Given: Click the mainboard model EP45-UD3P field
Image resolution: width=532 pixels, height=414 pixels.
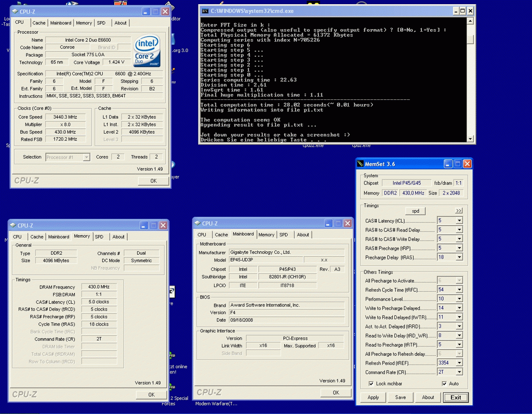Looking at the screenshot, I should pos(265,260).
